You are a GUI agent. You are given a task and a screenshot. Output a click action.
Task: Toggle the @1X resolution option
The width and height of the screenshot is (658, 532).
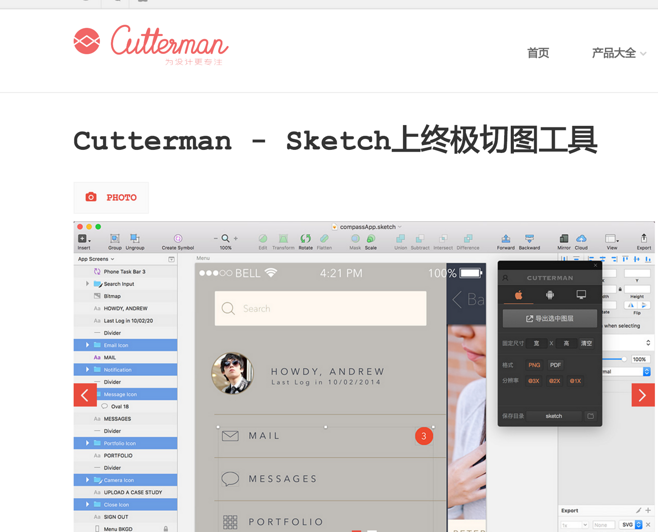tap(575, 381)
